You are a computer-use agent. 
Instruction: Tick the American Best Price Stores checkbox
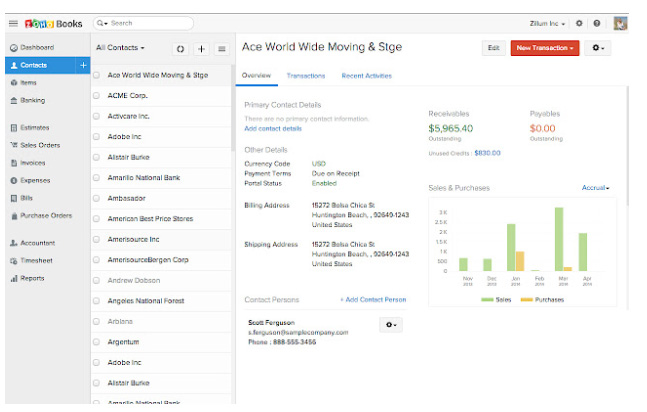pos(97,219)
